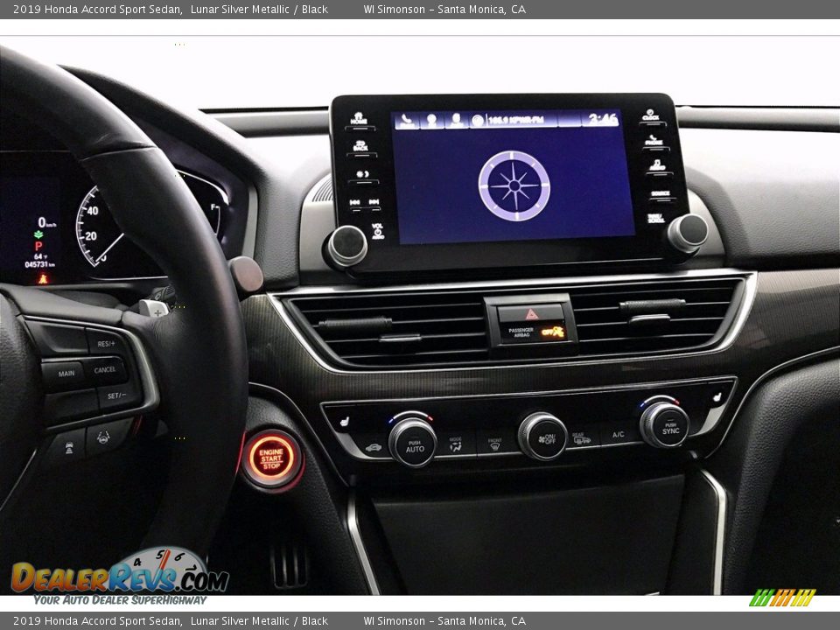This screenshot has height=630, width=840.
Task: Push the AUTO climate knob
Action: click(412, 441)
